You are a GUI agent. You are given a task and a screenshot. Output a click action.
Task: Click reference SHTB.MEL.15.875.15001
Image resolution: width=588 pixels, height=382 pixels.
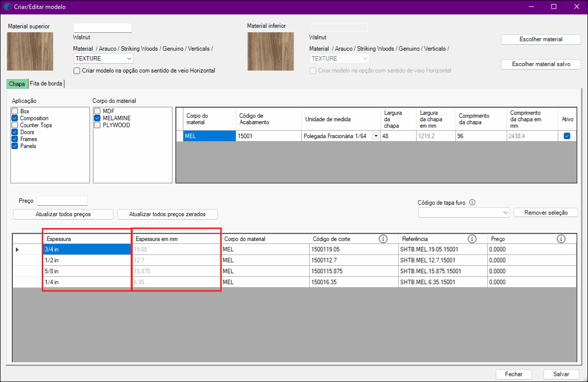[x=442, y=271]
